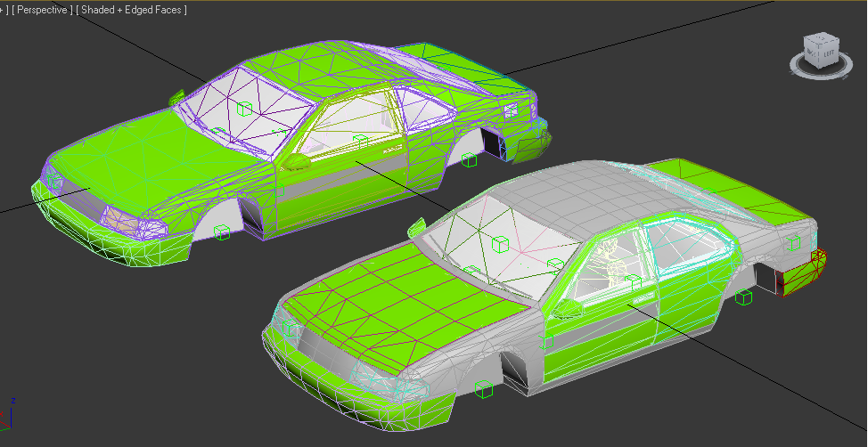Select the helper box in front car's front wheel arch
The image size is (868, 447).
point(485,388)
